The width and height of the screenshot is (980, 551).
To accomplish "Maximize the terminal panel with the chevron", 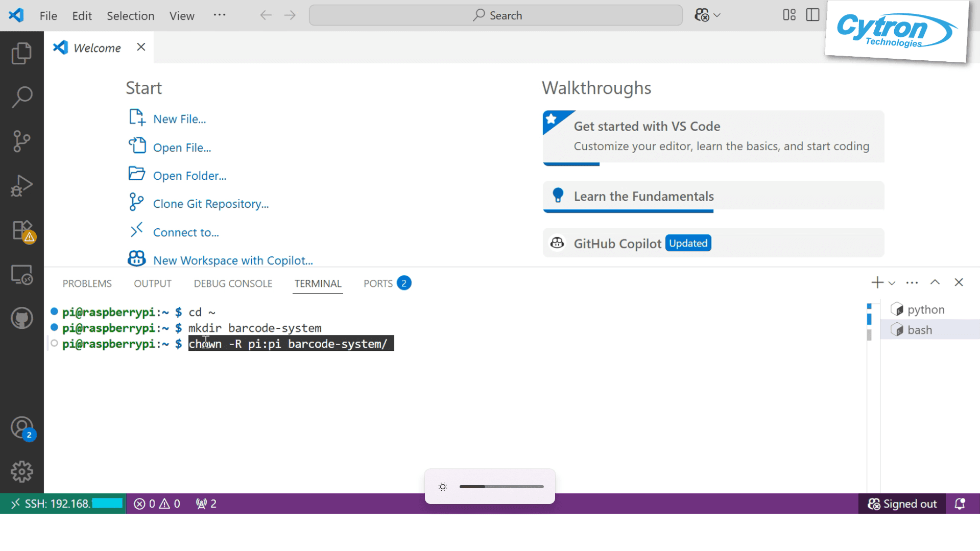I will point(935,282).
